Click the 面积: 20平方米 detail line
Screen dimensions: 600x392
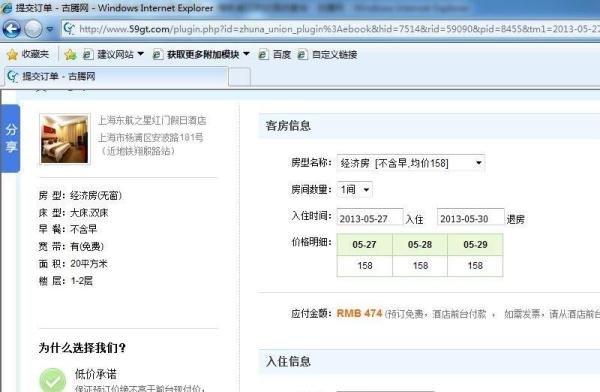(73, 264)
